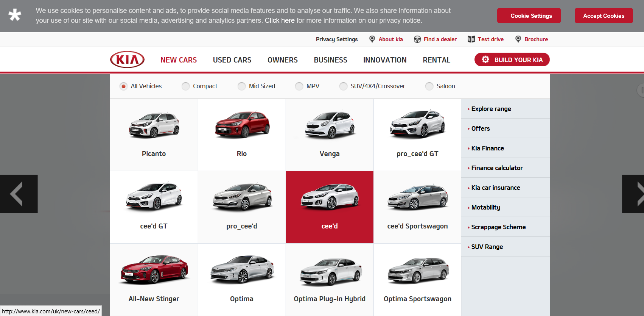Click the Find a dealer steering wheel icon
The height and width of the screenshot is (316, 644).
tap(417, 39)
